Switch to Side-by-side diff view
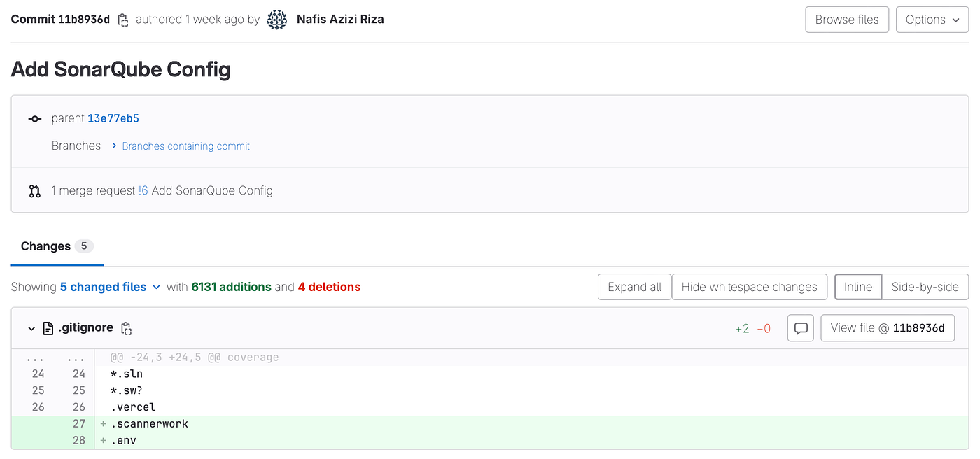 point(925,287)
